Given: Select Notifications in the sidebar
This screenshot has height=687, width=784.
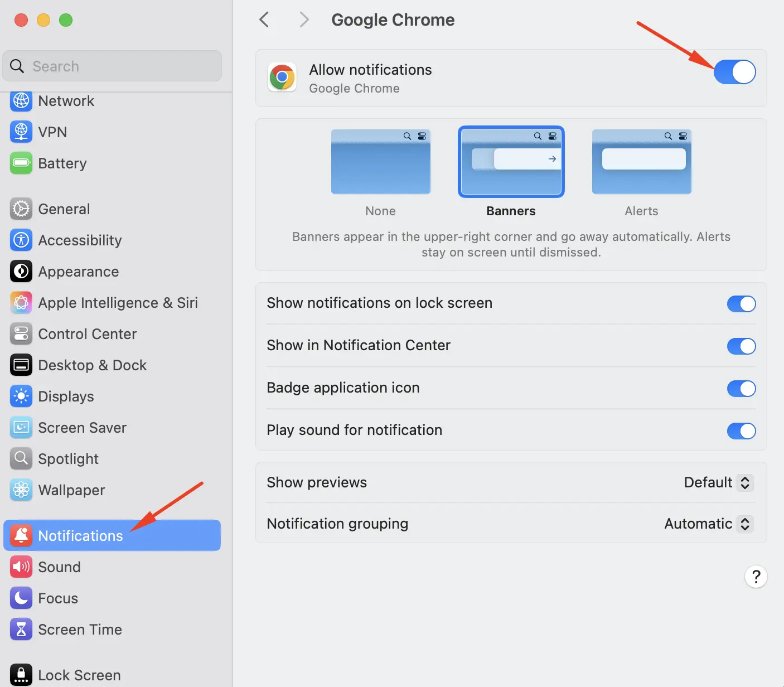Looking at the screenshot, I should (x=80, y=535).
